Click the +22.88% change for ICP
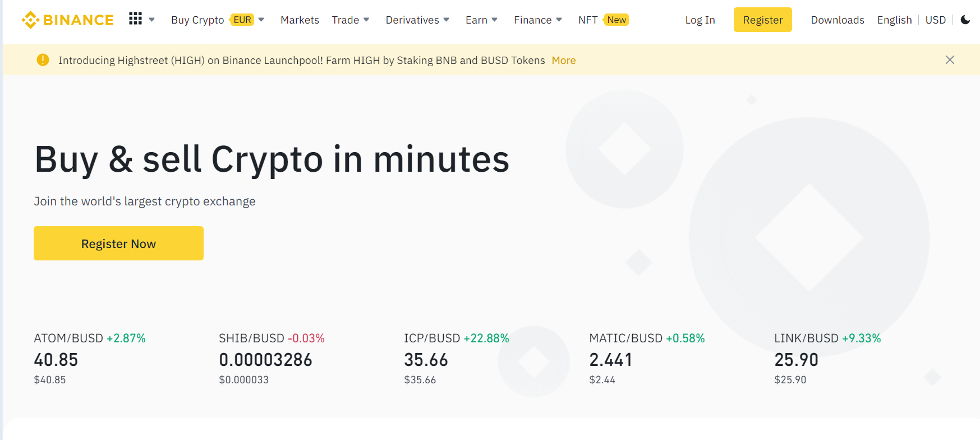980x440 pixels. pyautogui.click(x=486, y=338)
